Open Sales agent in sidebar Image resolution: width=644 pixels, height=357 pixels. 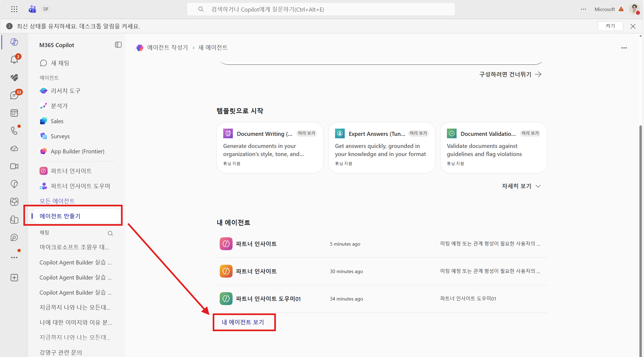[x=51, y=121]
